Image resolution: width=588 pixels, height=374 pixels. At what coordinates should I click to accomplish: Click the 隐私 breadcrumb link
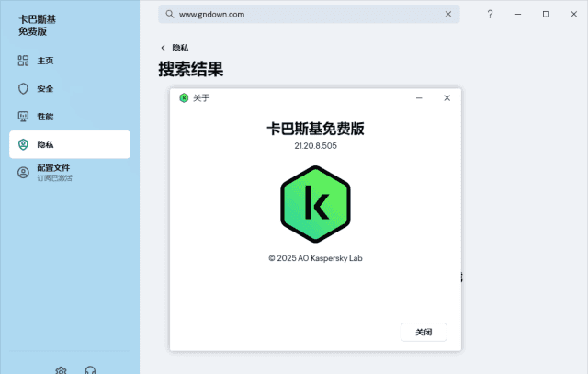point(180,48)
